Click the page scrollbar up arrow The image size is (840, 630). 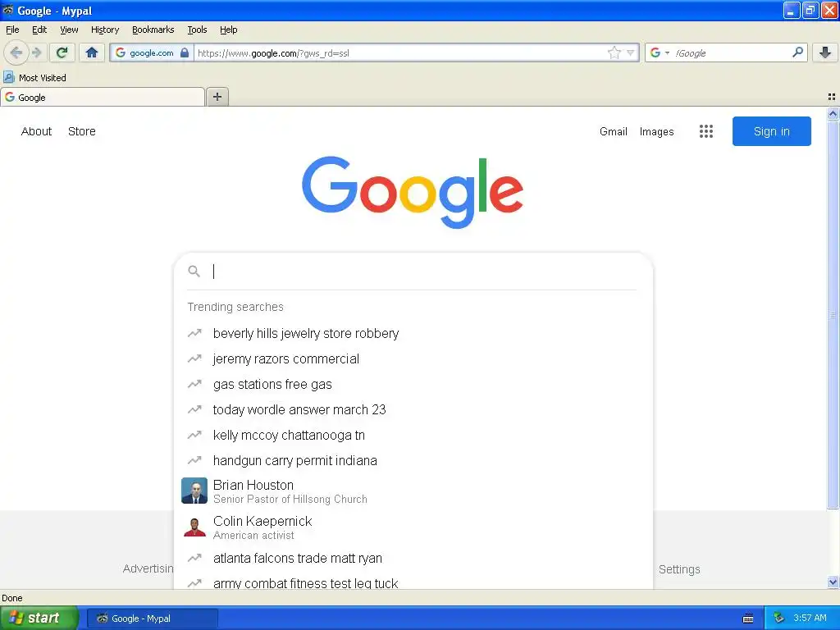pyautogui.click(x=833, y=113)
